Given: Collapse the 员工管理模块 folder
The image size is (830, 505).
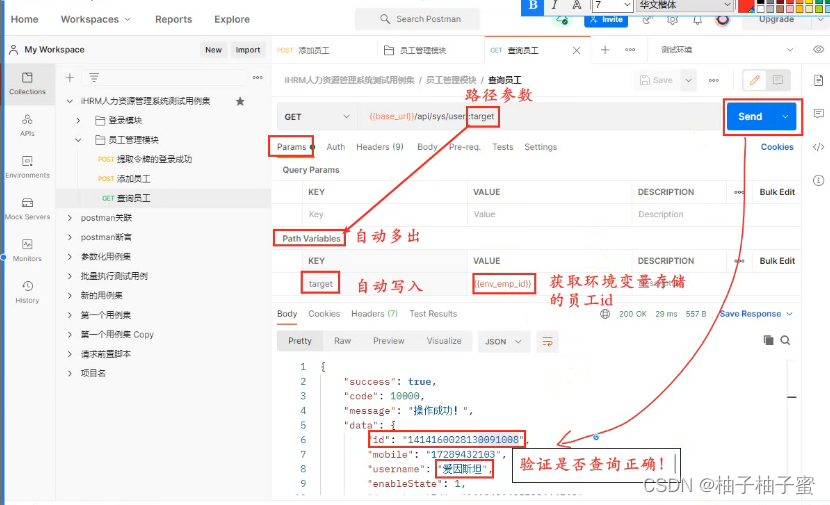Looking at the screenshot, I should (x=78, y=140).
